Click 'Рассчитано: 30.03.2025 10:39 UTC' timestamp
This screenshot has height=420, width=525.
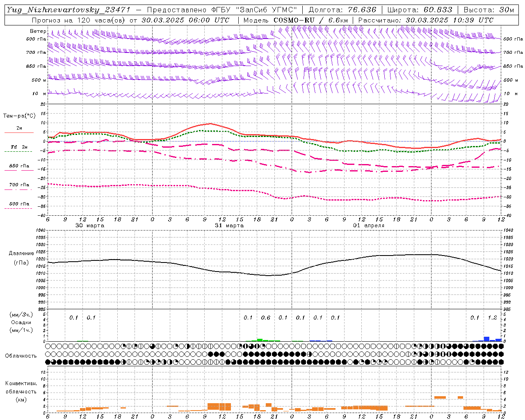[x=426, y=20]
